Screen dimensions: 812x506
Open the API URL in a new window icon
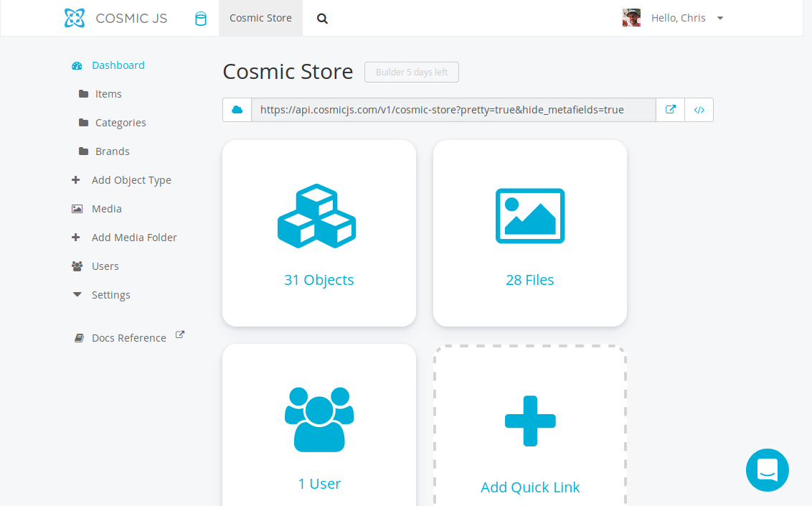tap(671, 110)
